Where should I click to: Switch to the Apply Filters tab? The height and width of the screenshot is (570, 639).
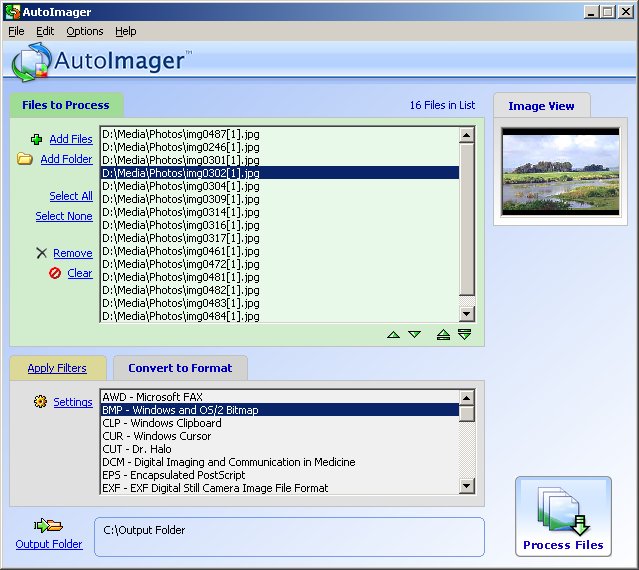click(57, 368)
